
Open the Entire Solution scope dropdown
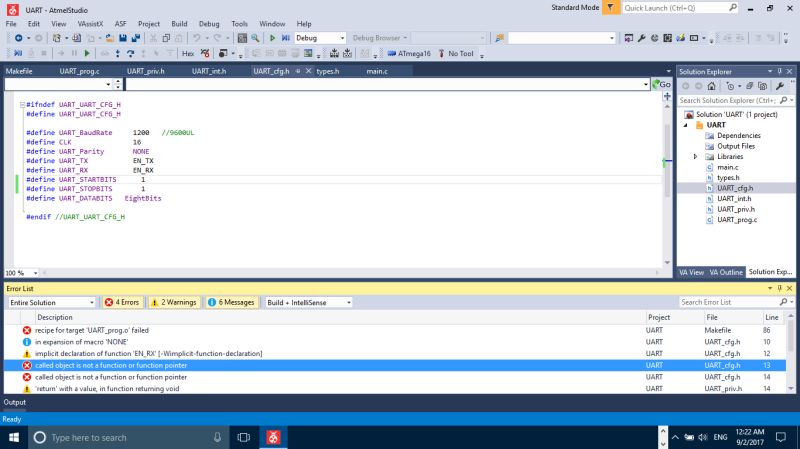point(92,303)
